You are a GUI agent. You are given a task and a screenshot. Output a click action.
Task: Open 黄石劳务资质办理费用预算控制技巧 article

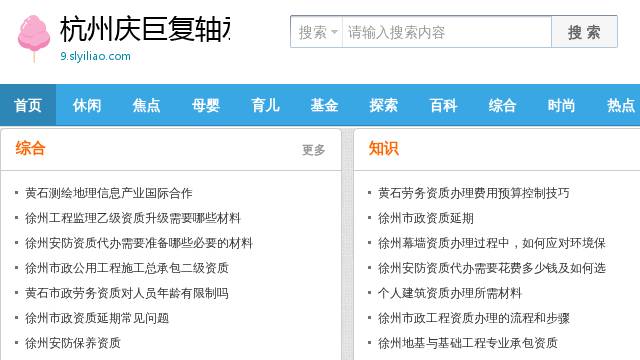473,193
